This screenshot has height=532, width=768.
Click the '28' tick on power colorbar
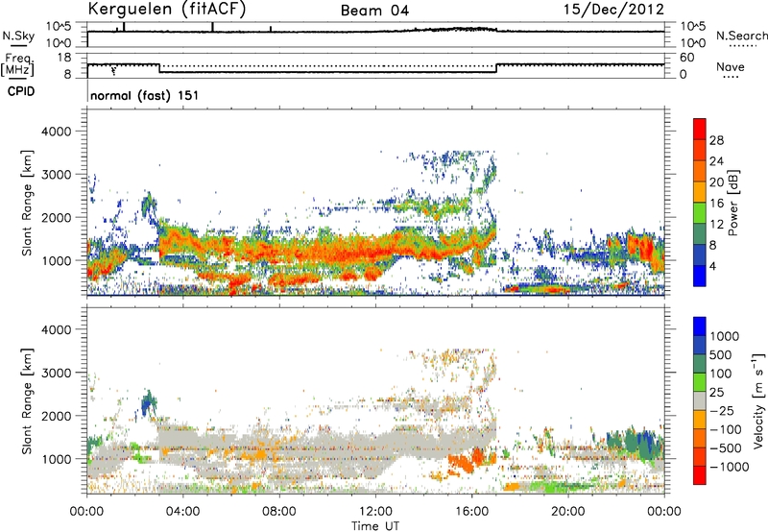click(x=716, y=140)
